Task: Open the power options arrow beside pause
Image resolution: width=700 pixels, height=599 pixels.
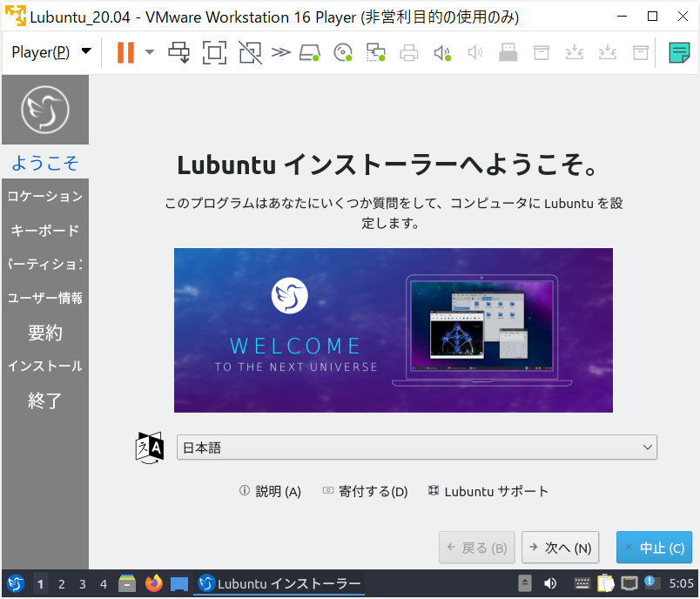Action: (x=150, y=52)
